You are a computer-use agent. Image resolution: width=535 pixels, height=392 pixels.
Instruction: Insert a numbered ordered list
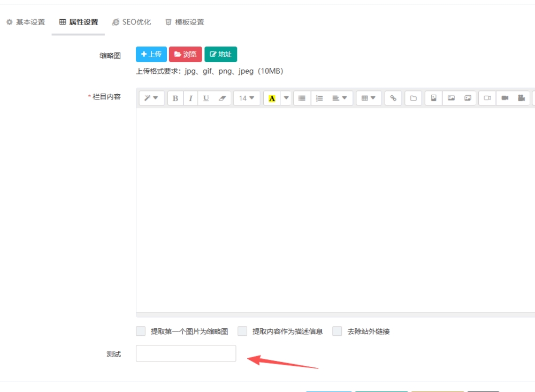319,98
